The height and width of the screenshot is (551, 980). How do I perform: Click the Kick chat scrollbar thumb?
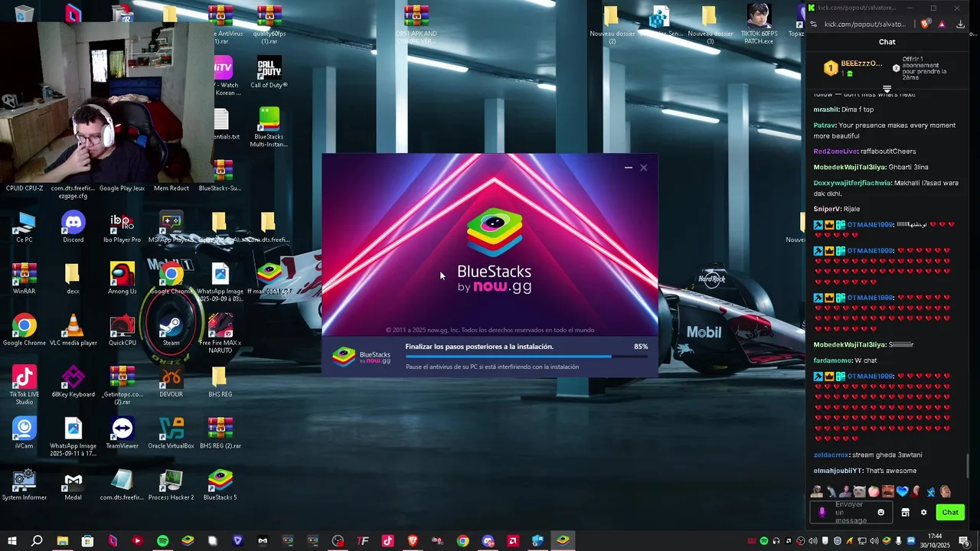968,465
